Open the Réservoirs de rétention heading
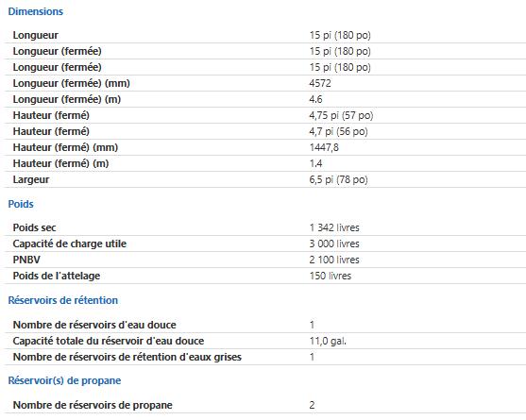Image resolution: width=526 pixels, height=420 pixels. (x=63, y=300)
